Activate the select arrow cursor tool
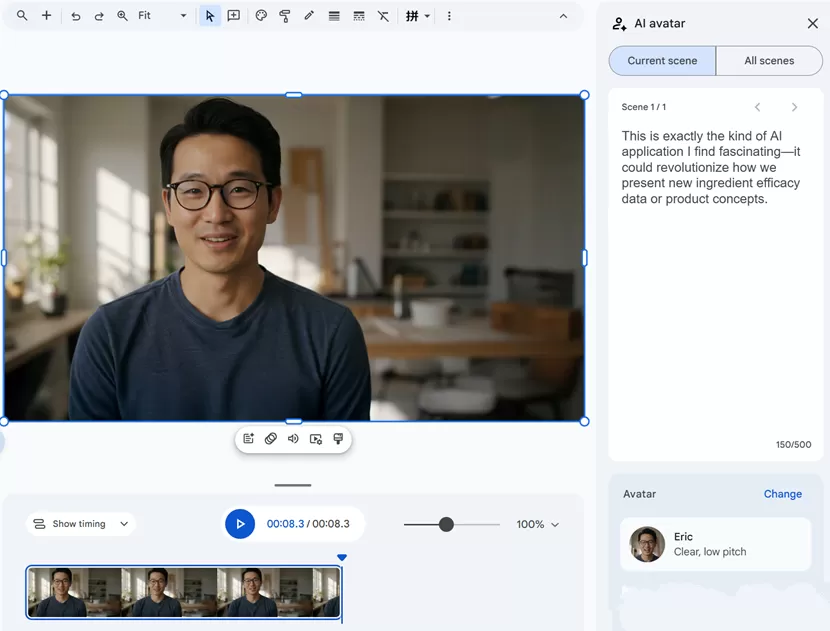Screen dimensions: 830x631 (210, 16)
